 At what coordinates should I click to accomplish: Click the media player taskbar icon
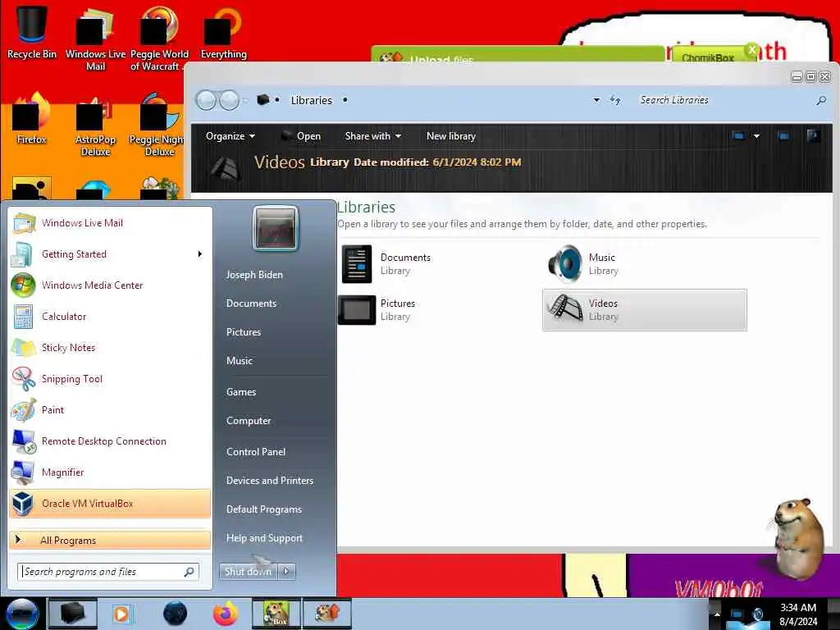coord(122,614)
